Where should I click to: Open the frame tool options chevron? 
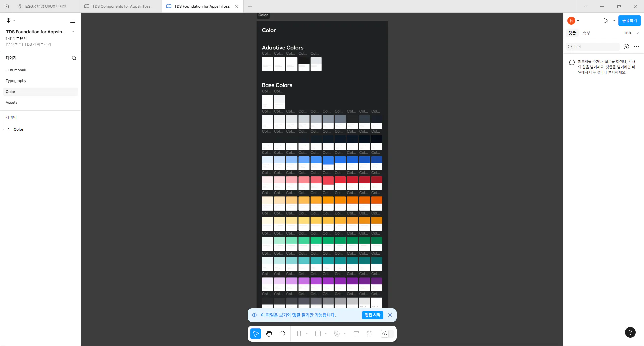(x=307, y=334)
